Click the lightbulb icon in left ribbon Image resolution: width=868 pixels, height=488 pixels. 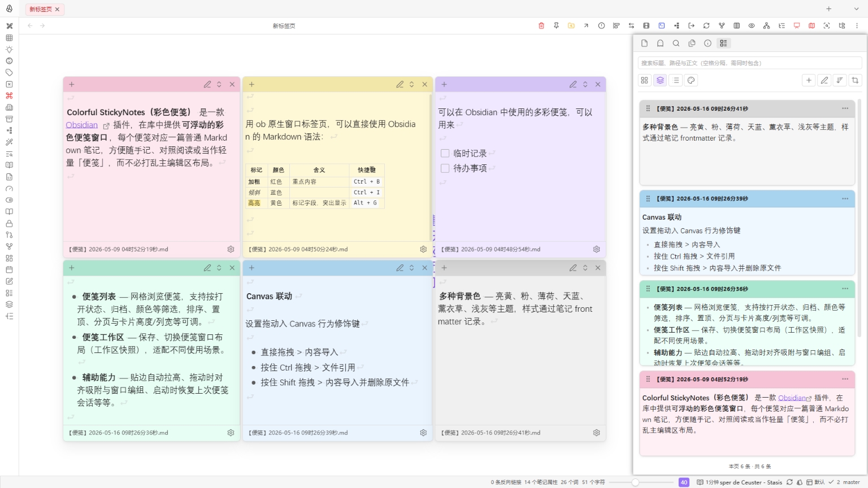point(9,49)
